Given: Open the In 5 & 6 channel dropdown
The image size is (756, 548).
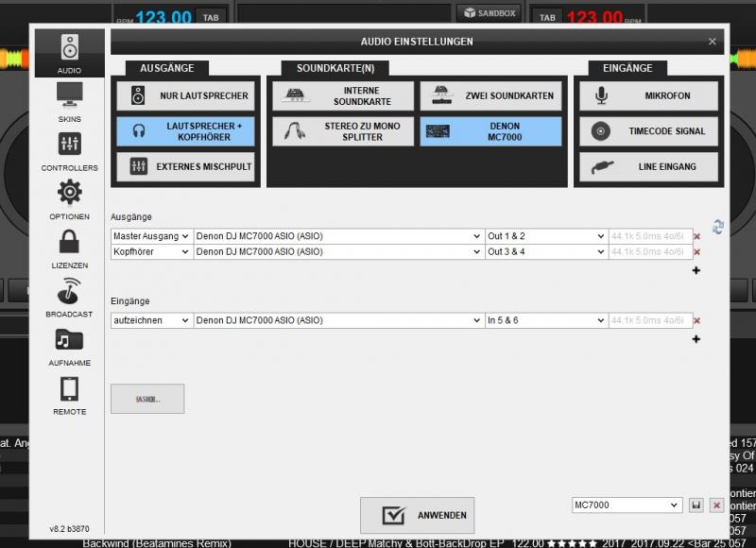Looking at the screenshot, I should pyautogui.click(x=546, y=320).
